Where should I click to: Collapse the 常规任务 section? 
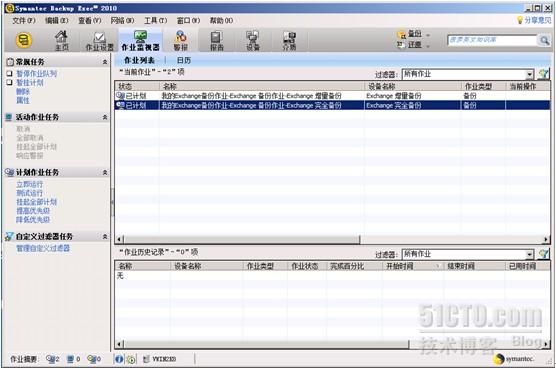coord(105,62)
